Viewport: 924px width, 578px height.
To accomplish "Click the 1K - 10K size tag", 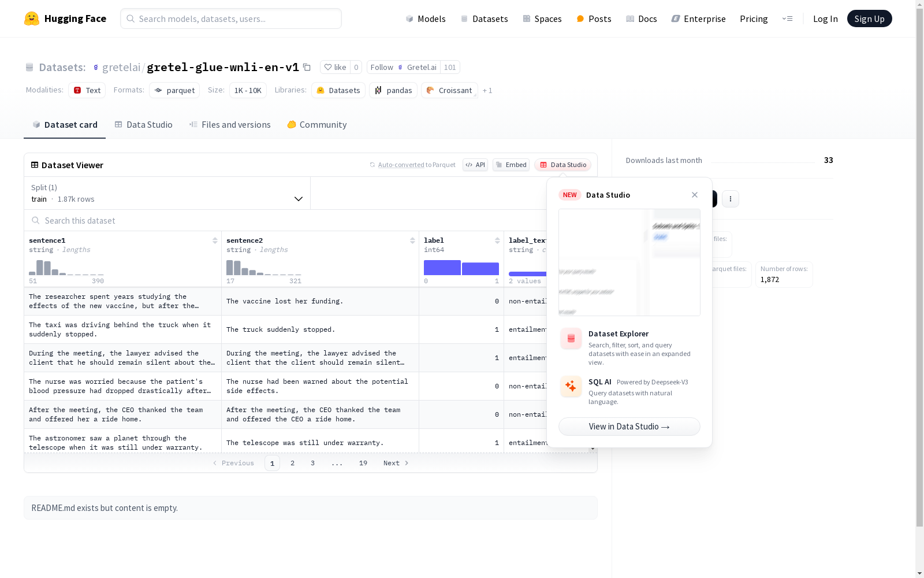I will pyautogui.click(x=248, y=90).
